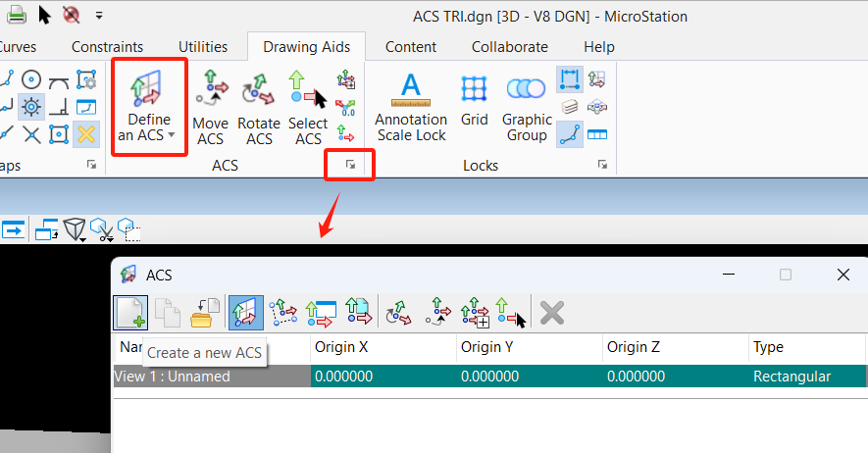The image size is (868, 453).
Task: Open Snaps group dialog launcher
Action: pyautogui.click(x=91, y=165)
